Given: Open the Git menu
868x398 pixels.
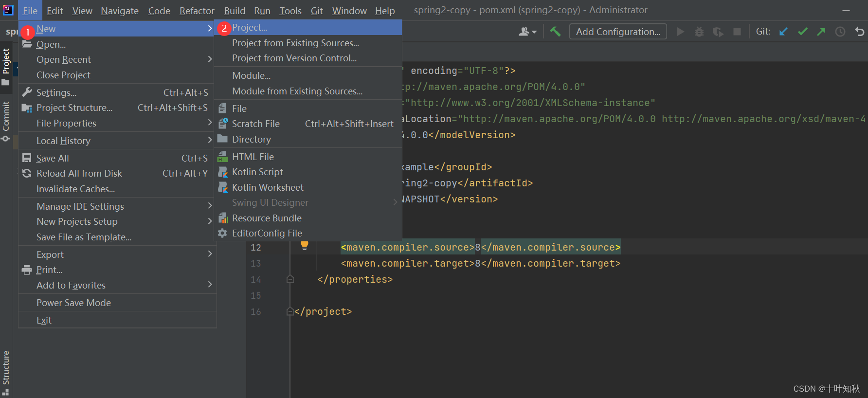Looking at the screenshot, I should tap(317, 11).
